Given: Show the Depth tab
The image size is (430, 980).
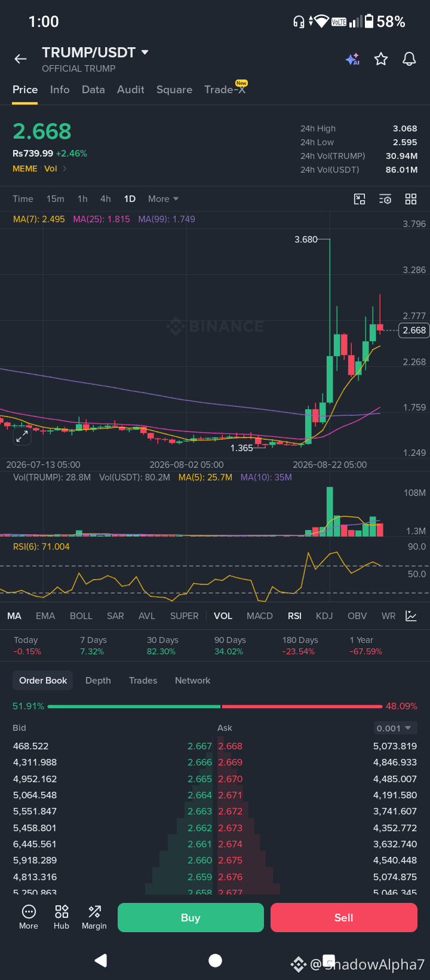Looking at the screenshot, I should click(98, 681).
